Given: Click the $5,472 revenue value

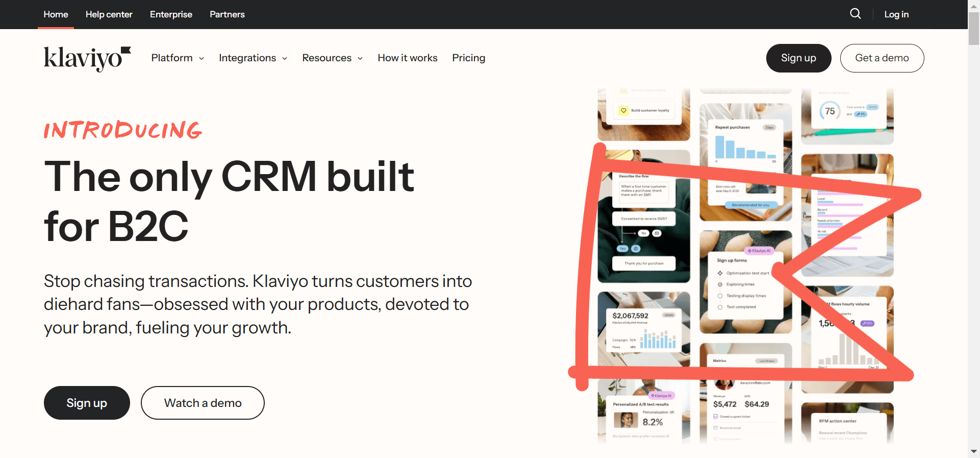Looking at the screenshot, I should 725,404.
